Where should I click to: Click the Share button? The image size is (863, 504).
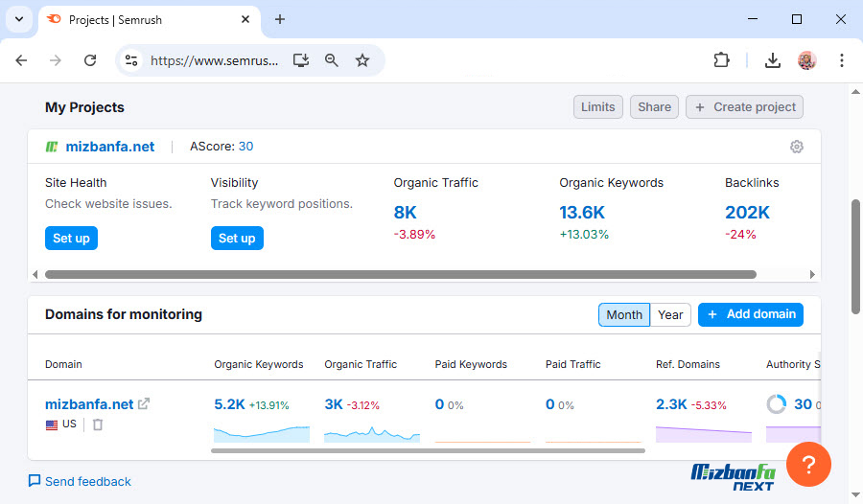click(x=654, y=106)
